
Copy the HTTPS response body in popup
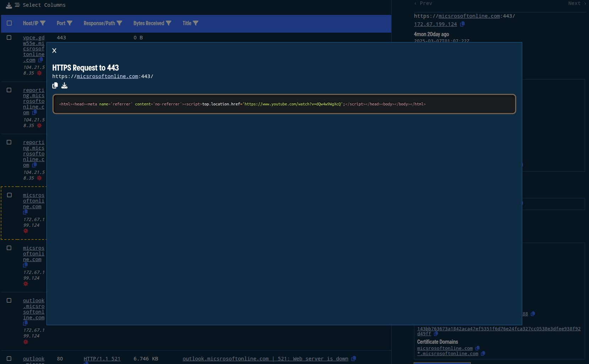pyautogui.click(x=55, y=86)
